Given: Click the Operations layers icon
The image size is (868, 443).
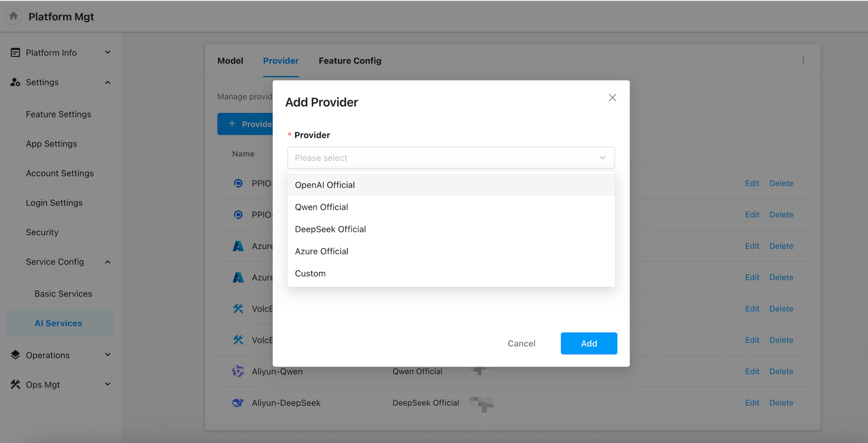Looking at the screenshot, I should click(15, 355).
